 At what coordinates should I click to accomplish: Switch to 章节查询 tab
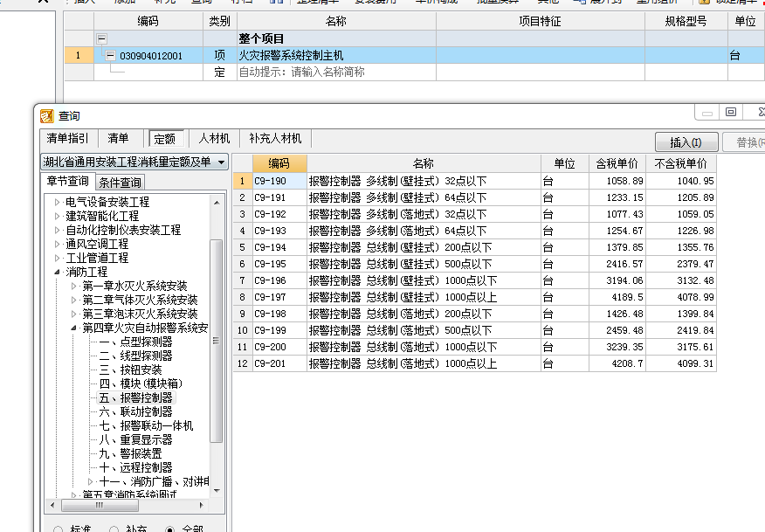[68, 181]
